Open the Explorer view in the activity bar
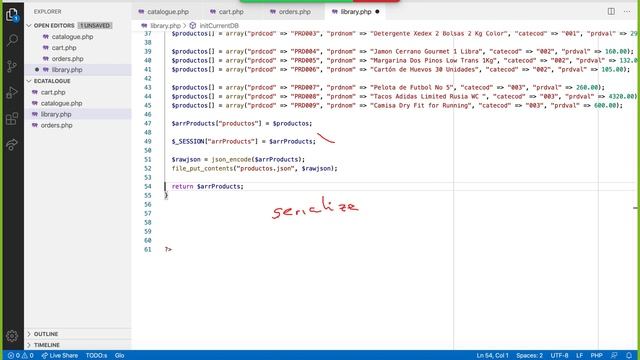The width and height of the screenshot is (640, 360). 12,15
